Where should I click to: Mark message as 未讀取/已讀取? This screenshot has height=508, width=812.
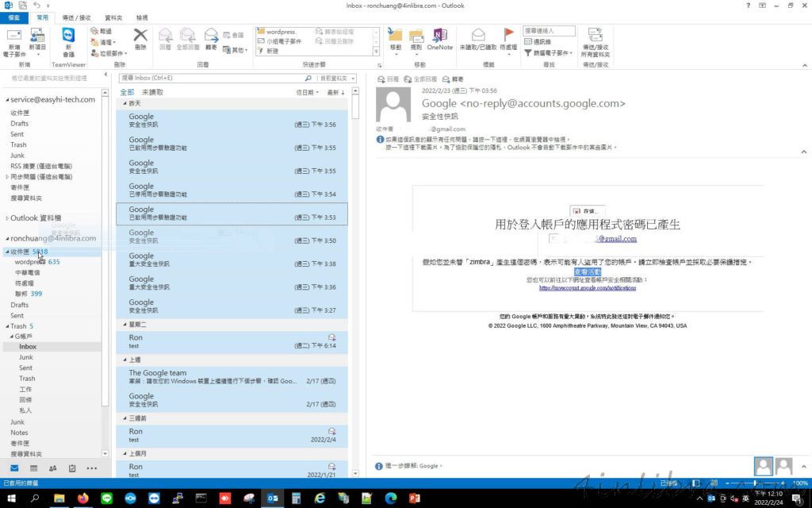tap(478, 39)
